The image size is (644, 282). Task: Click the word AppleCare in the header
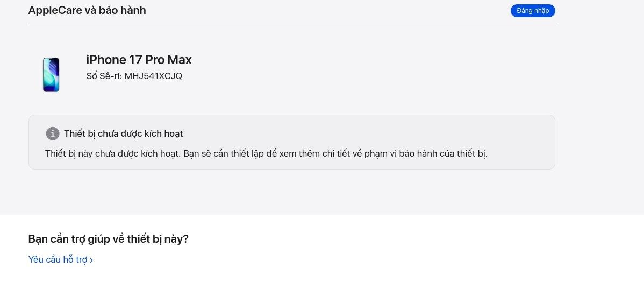[x=55, y=10]
